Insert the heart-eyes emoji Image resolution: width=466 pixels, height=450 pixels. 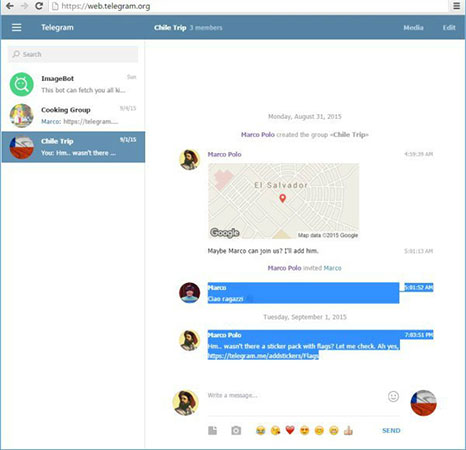[x=304, y=430]
